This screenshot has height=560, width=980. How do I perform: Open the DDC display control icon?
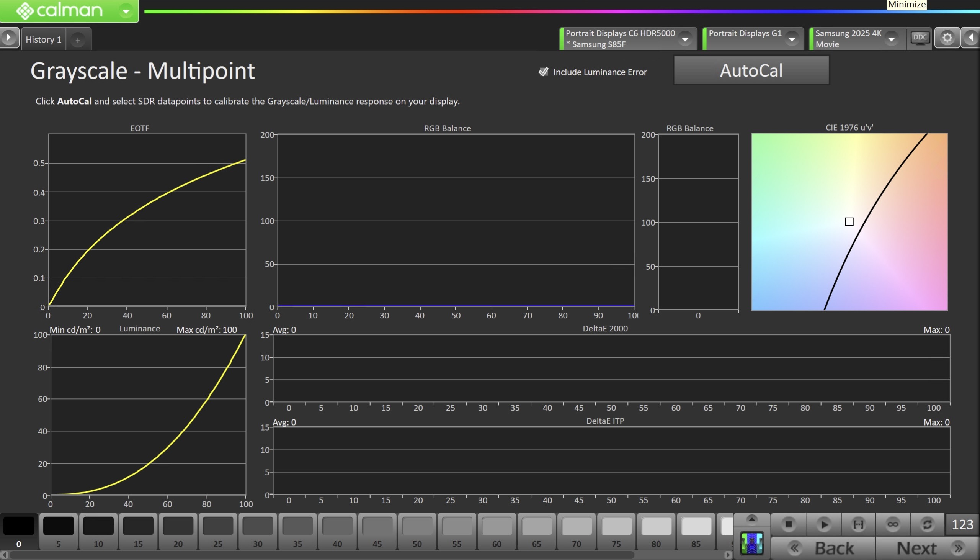tap(920, 38)
